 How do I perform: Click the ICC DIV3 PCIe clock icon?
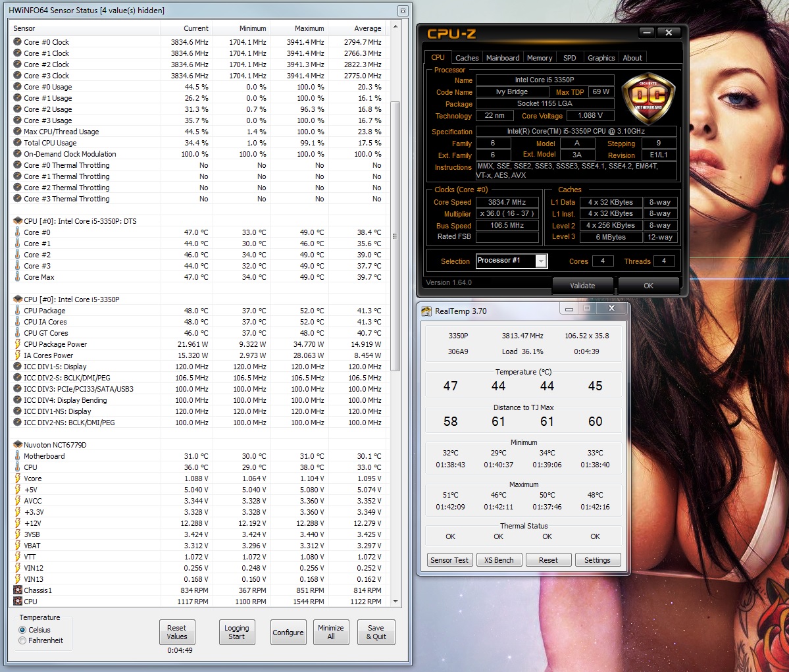tap(17, 388)
